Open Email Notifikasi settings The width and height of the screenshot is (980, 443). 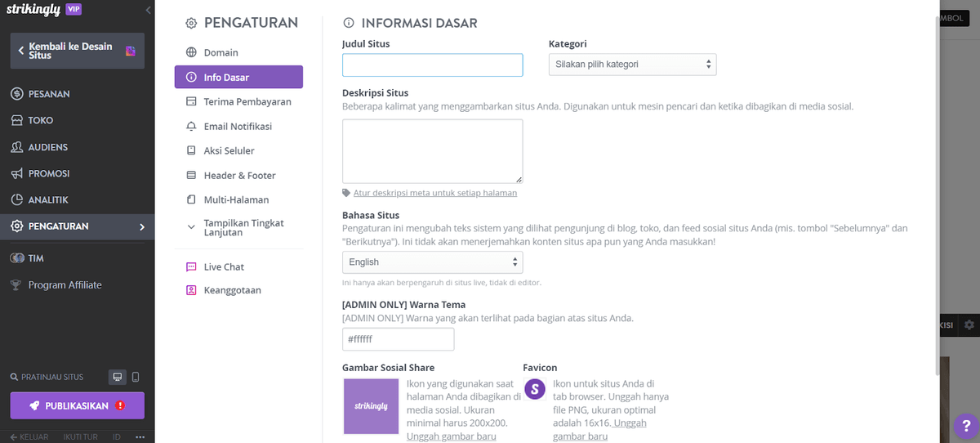pyautogui.click(x=238, y=127)
